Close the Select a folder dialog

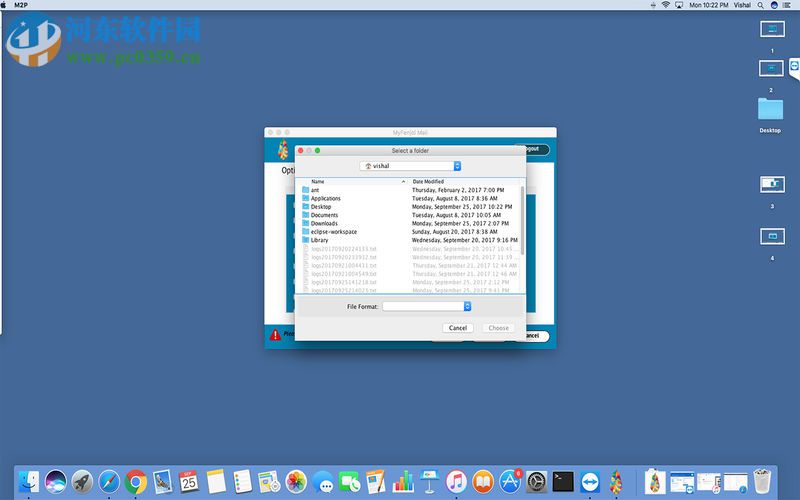[x=301, y=151]
